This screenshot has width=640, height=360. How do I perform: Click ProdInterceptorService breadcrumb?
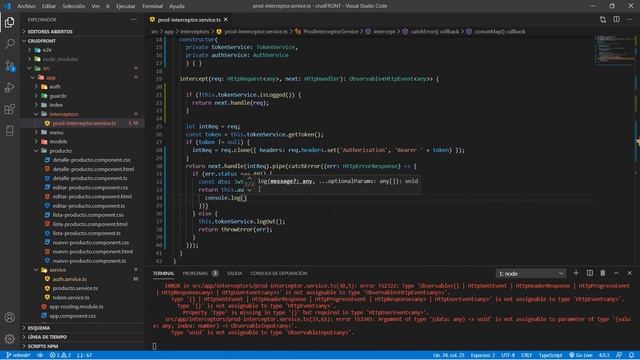[x=330, y=31]
